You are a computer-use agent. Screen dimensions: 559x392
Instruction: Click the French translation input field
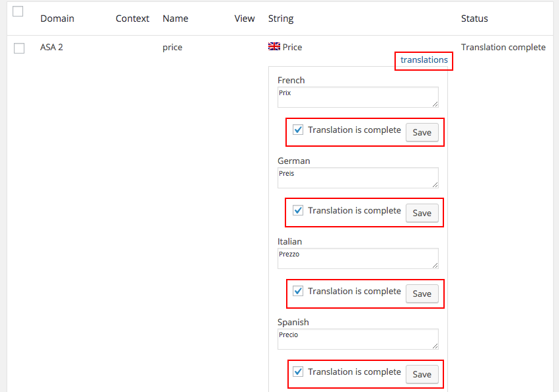[x=357, y=97]
